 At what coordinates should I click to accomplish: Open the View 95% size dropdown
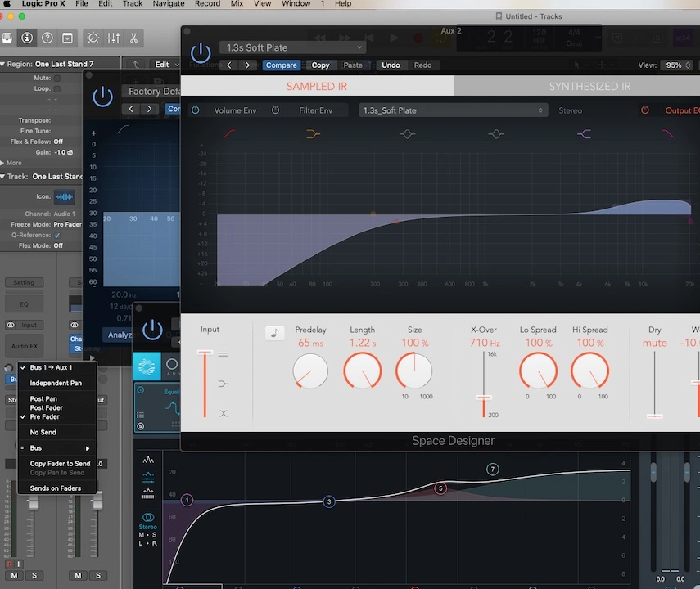(673, 65)
